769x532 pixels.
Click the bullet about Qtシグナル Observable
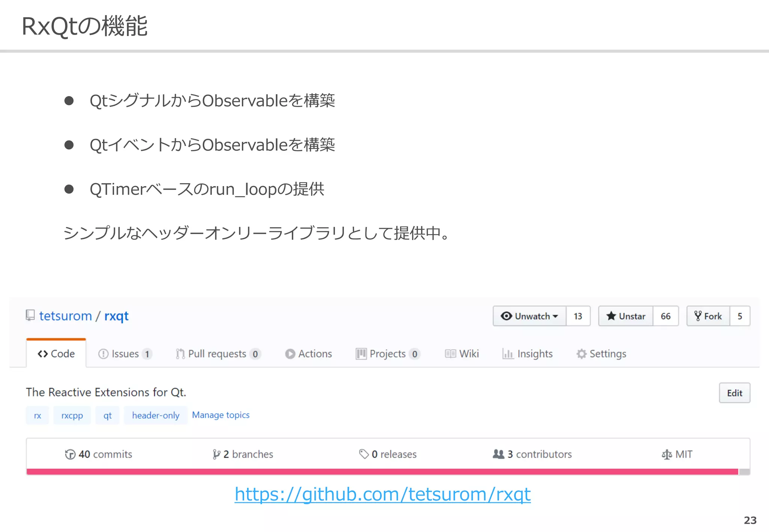pos(212,101)
